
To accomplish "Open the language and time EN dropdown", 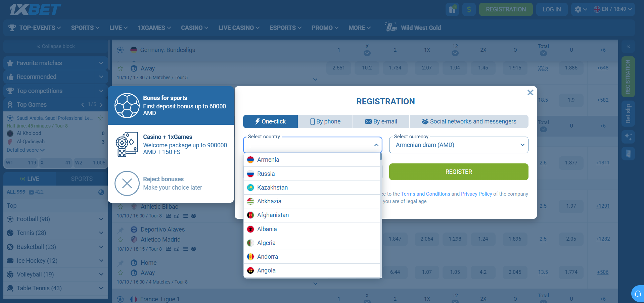I will coord(613,9).
